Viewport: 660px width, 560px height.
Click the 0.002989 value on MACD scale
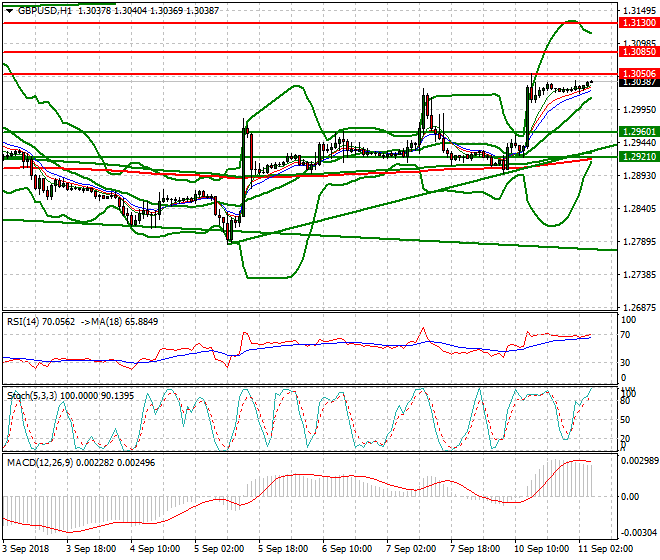638,461
